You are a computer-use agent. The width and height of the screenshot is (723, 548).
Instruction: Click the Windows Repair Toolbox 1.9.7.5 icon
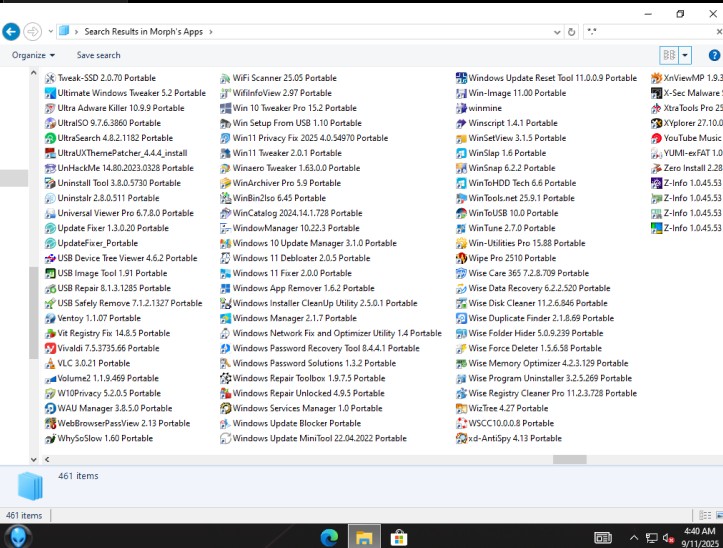tap(225, 378)
